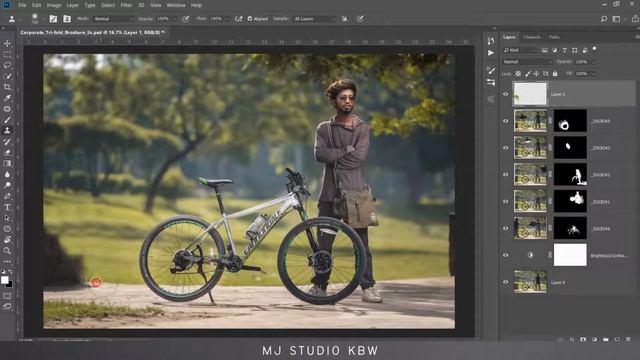Open the Sample All Layers dropdown
640x360 pixels.
[x=314, y=19]
